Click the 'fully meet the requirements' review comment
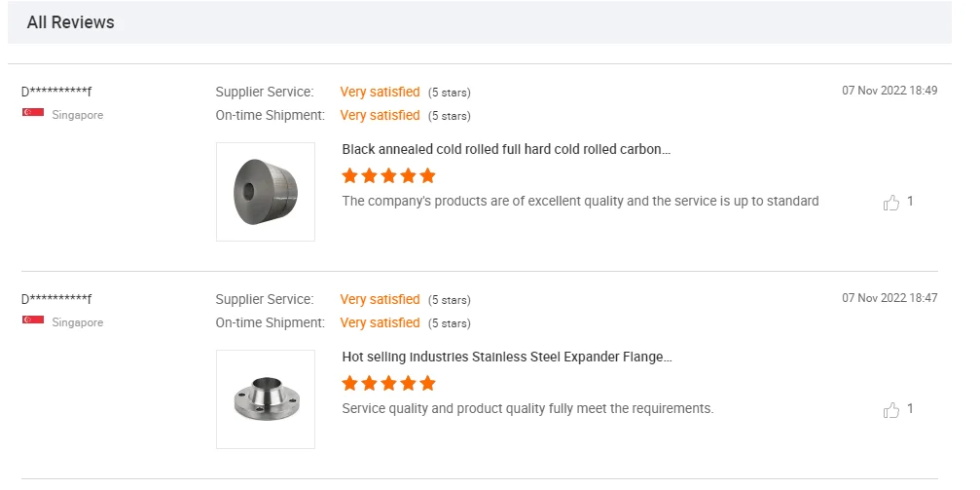Image resolution: width=980 pixels, height=490 pixels. [527, 408]
